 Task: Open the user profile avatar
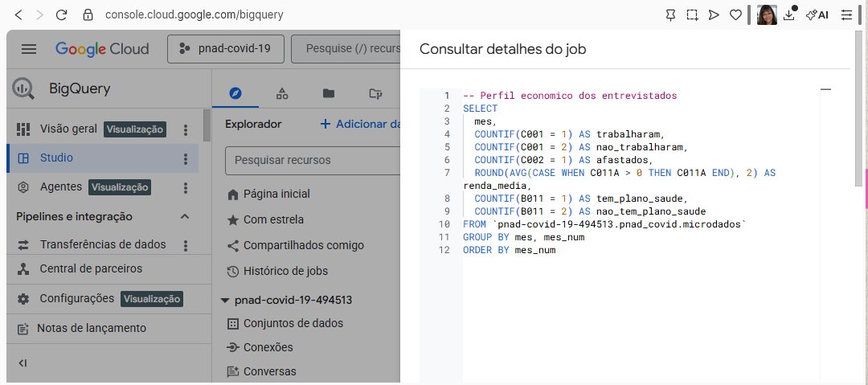[x=767, y=15]
